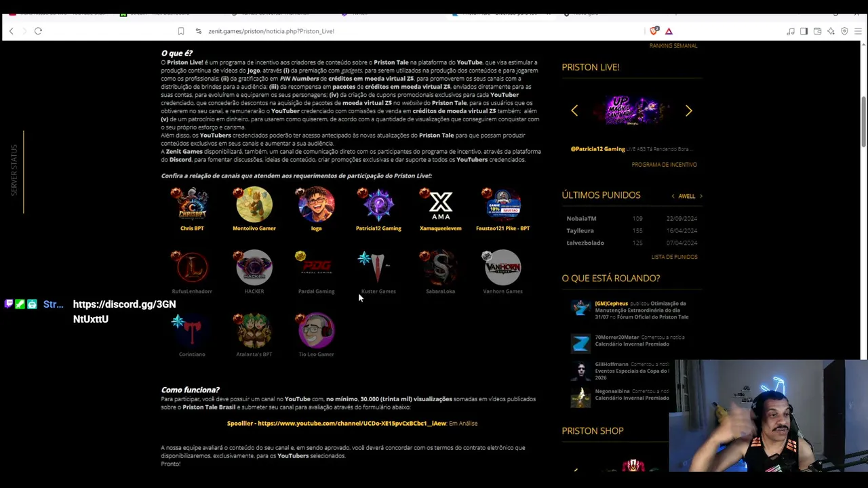Open the Vanhorn Games channel avatar
Image resolution: width=868 pixels, height=488 pixels.
click(502, 267)
